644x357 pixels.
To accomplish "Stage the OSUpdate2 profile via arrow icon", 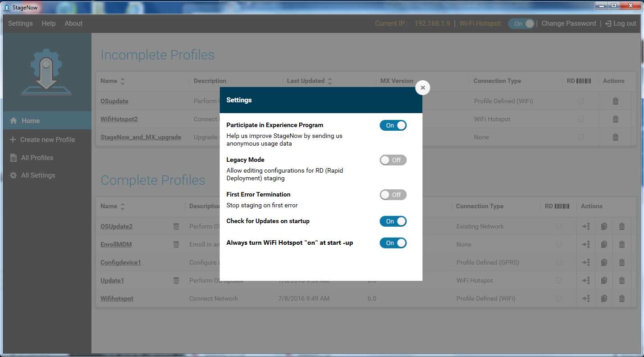I will click(585, 226).
